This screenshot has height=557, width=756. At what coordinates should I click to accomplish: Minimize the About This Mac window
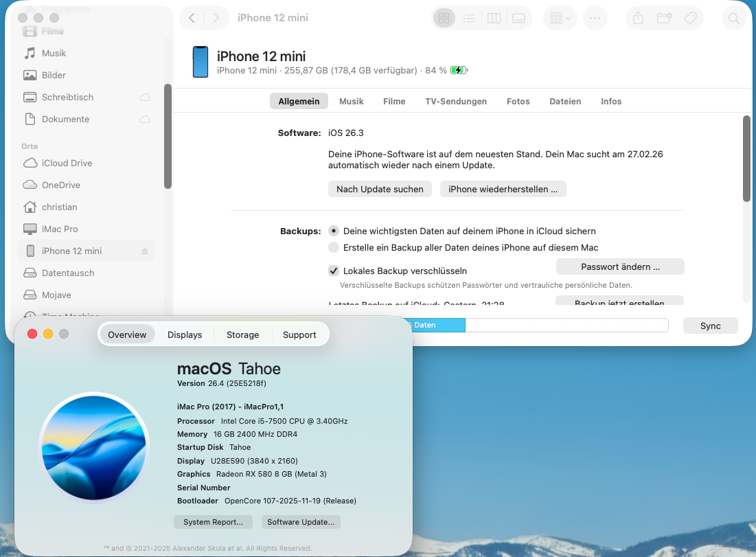click(x=48, y=334)
